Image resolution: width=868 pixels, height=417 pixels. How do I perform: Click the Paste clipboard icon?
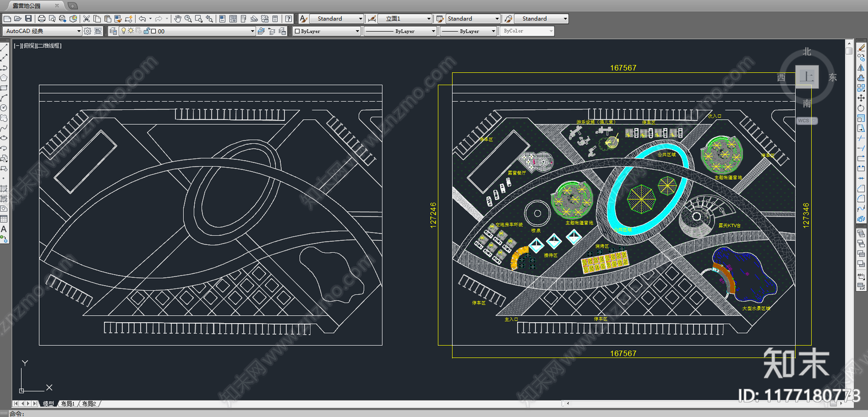[107, 18]
